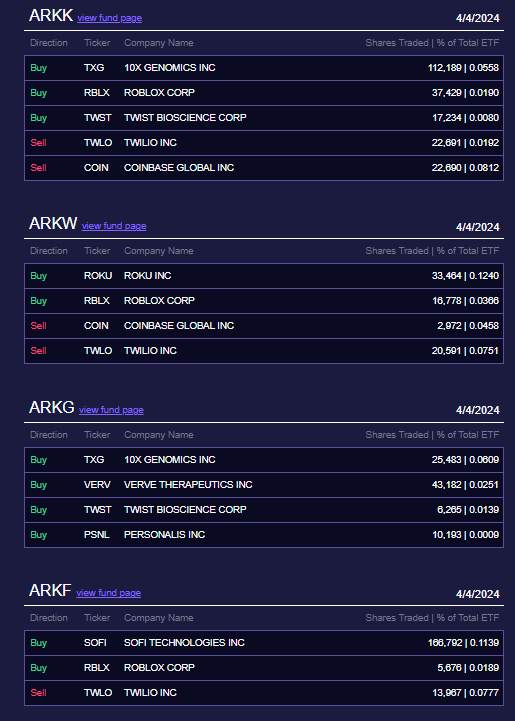The image size is (515, 721).
Task: Select ROKU ticker in ARKW table
Action: (x=98, y=275)
